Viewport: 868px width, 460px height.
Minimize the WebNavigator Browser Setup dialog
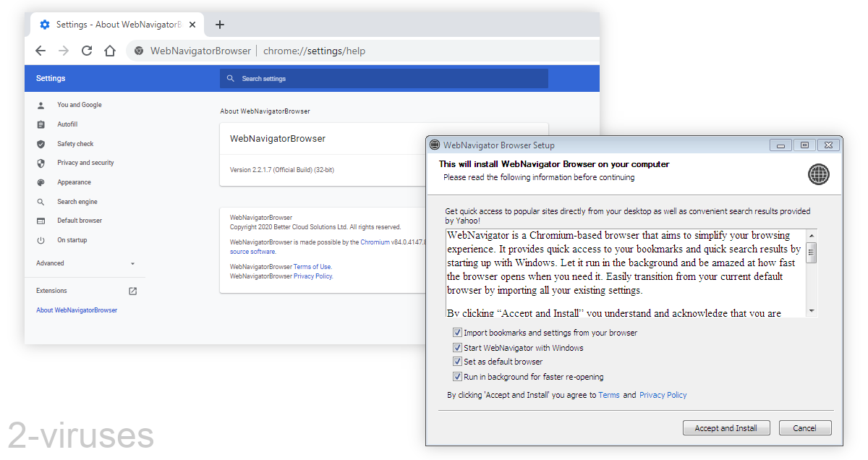(780, 145)
